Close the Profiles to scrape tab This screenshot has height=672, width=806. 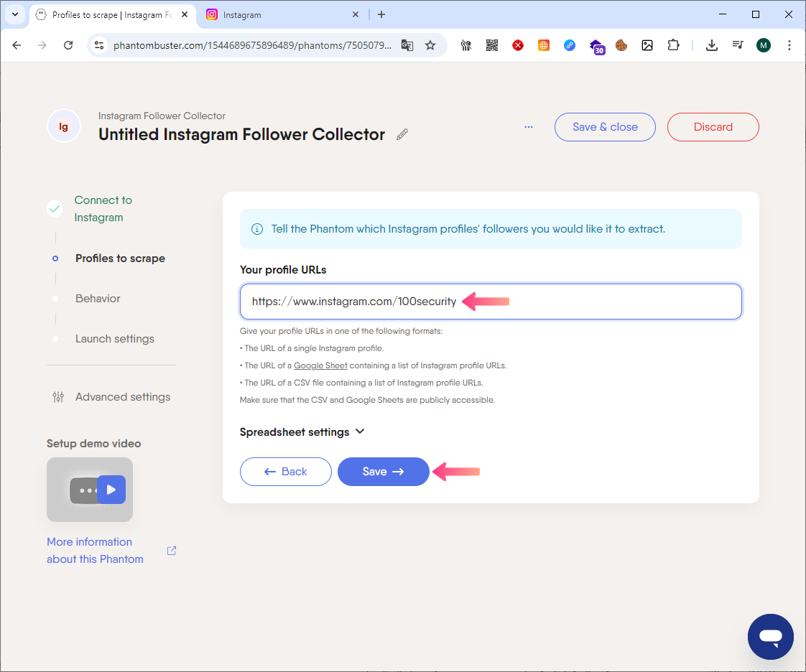(x=185, y=15)
